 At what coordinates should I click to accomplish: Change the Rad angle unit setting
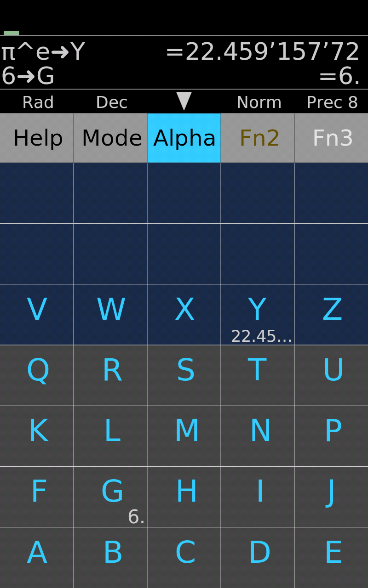pyautogui.click(x=38, y=102)
